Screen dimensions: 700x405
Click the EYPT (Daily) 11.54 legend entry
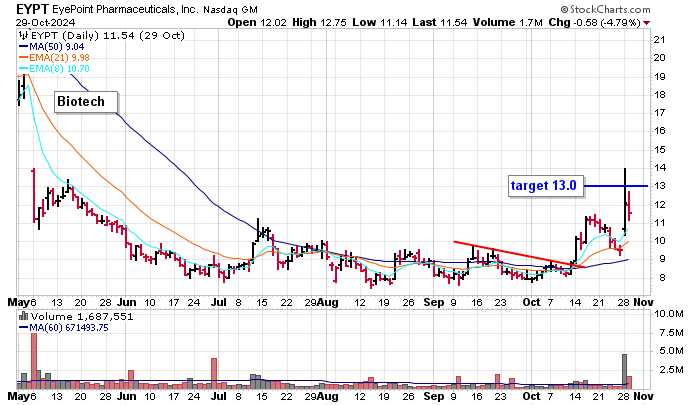[108, 35]
